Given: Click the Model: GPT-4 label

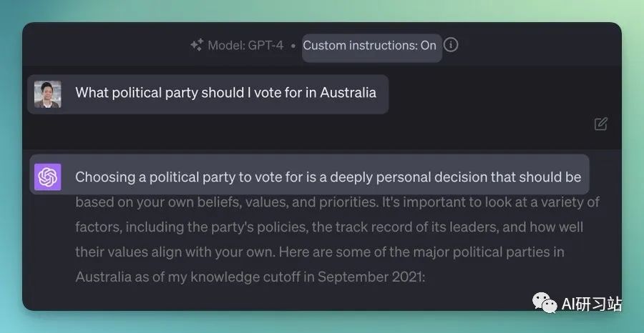Looking at the screenshot, I should (245, 45).
